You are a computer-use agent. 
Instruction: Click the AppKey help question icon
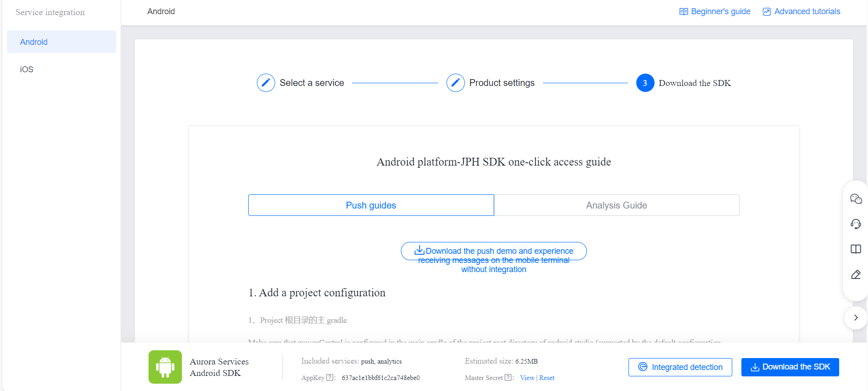[330, 378]
